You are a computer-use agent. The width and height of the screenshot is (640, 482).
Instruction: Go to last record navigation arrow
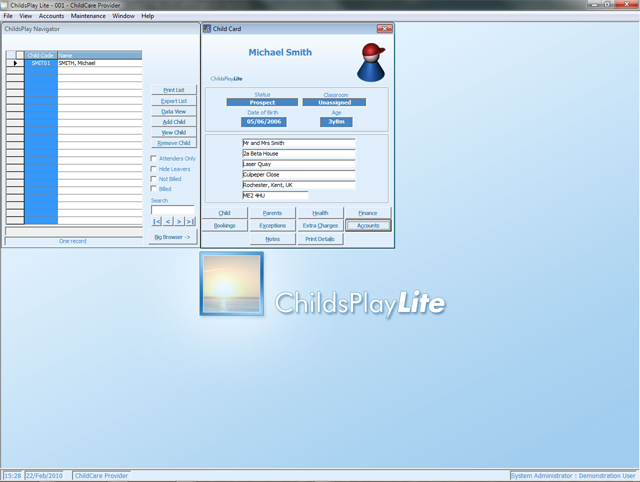(x=190, y=221)
